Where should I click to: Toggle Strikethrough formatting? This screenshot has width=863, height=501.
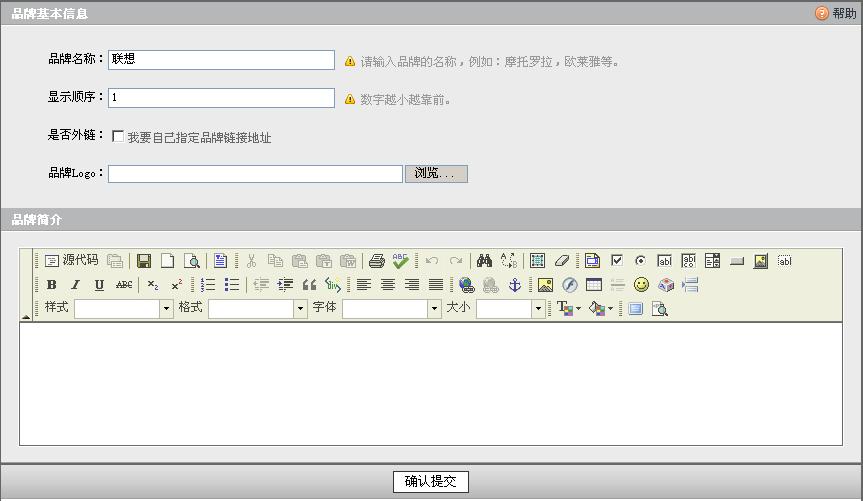click(124, 285)
